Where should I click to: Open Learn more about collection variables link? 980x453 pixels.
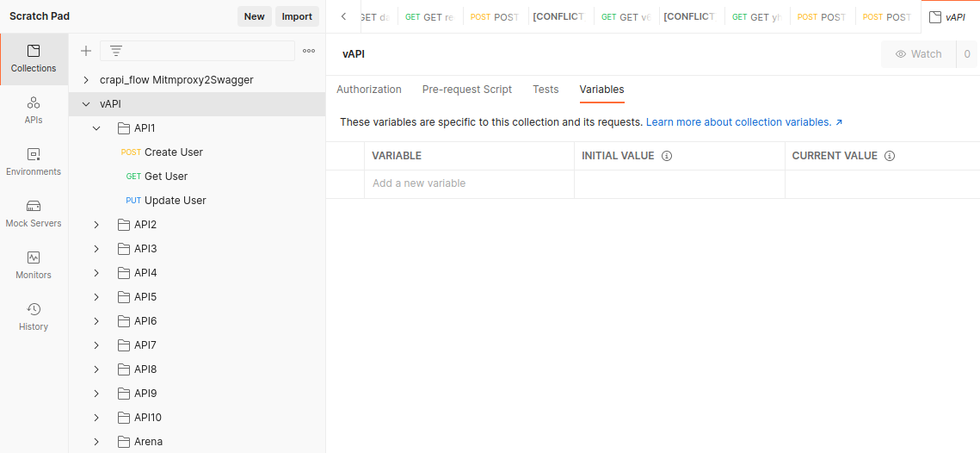(x=743, y=122)
